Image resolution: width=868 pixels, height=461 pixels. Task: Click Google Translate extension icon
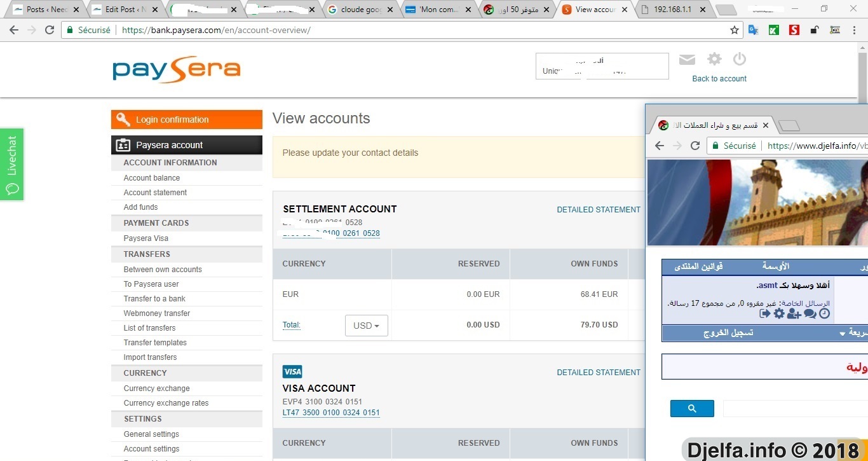click(x=754, y=30)
